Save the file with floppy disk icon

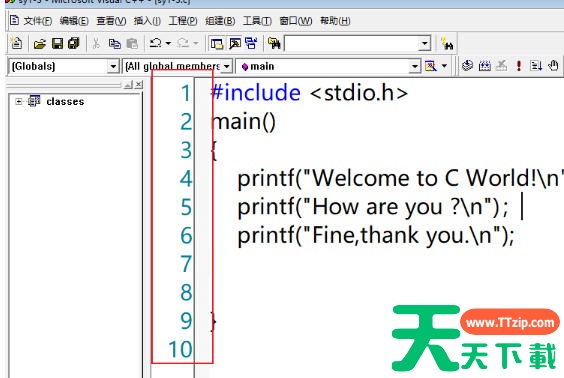click(57, 44)
